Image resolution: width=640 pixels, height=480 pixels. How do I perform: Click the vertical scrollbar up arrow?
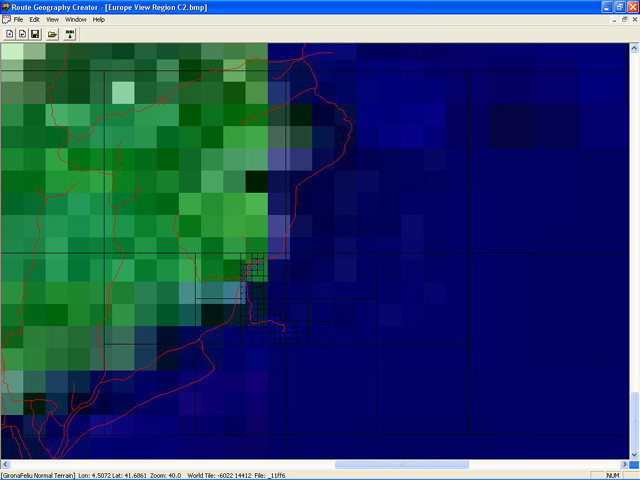pyautogui.click(x=634, y=47)
